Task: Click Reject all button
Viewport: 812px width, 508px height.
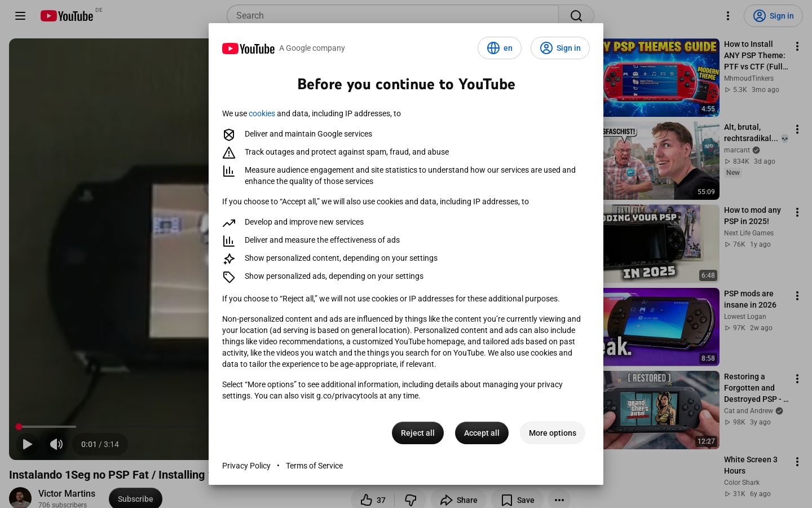Action: tap(418, 433)
